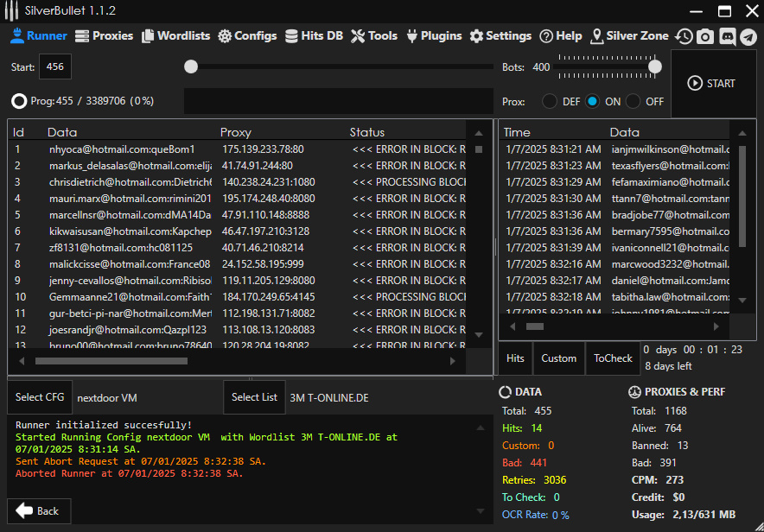Image resolution: width=764 pixels, height=532 pixels.
Task: Click the Bots count slider handle
Action: pos(655,66)
